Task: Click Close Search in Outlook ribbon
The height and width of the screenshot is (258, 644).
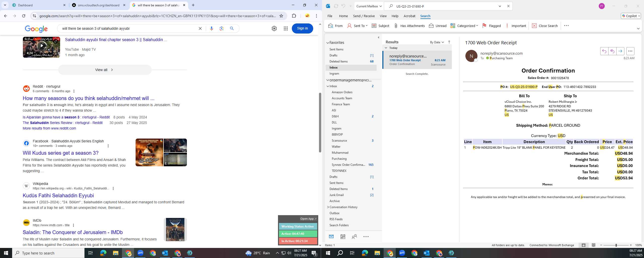Action: click(x=545, y=26)
